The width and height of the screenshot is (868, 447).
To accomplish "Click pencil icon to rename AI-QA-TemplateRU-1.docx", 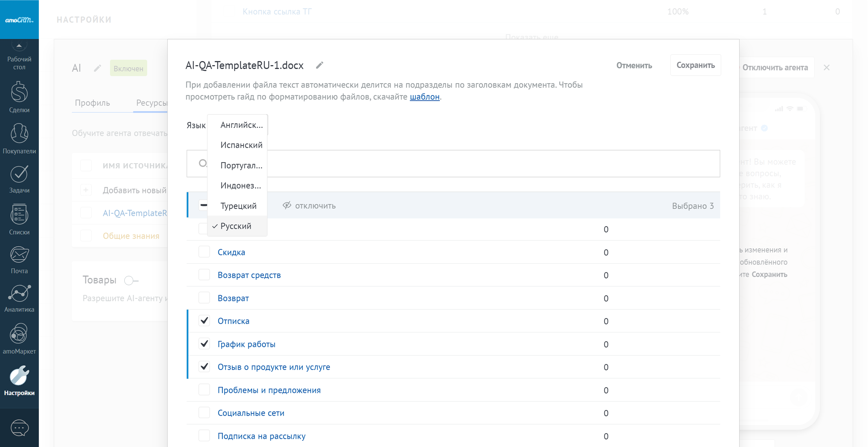I will coord(319,65).
